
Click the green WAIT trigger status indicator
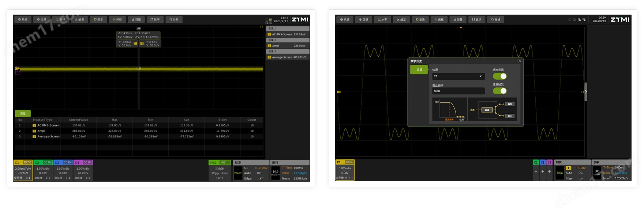(x=238, y=173)
